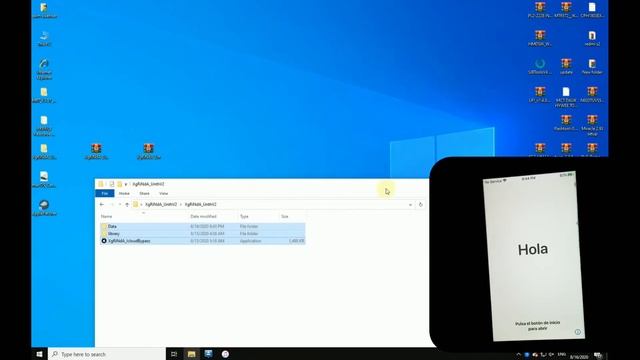Viewport: 640px width, 360px height.
Task: Tap the Hola greeting on phone
Action: pyautogui.click(x=533, y=249)
